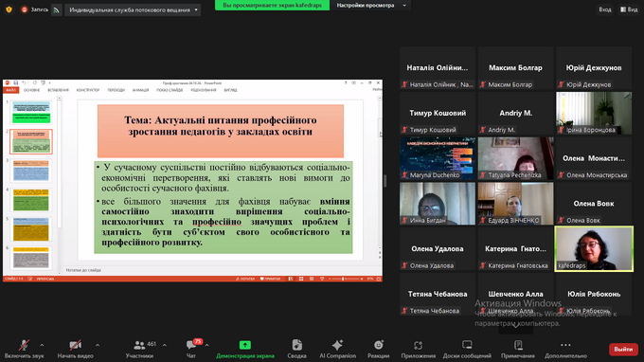Open the Apps icon in toolbar
The width and height of the screenshot is (644, 362).
(x=418, y=345)
